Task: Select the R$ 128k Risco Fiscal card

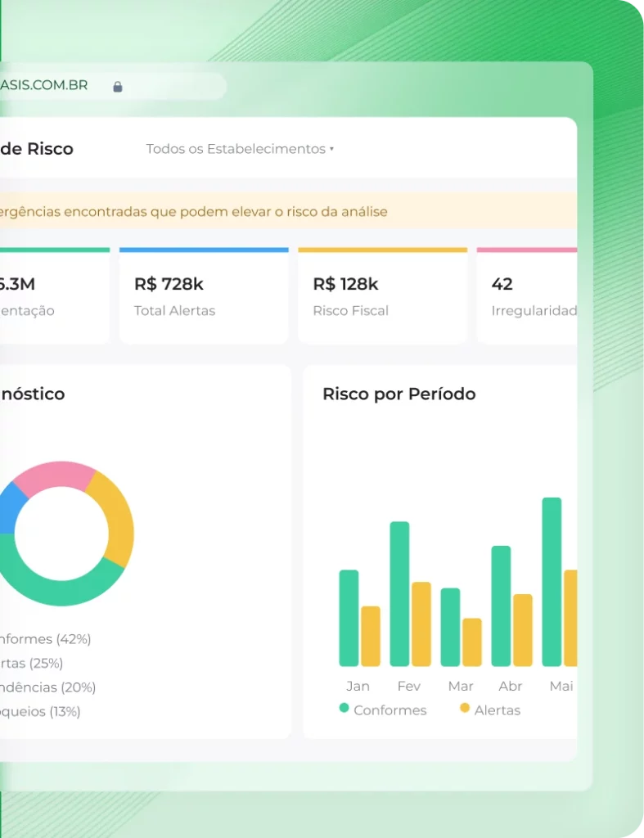Action: pos(383,295)
